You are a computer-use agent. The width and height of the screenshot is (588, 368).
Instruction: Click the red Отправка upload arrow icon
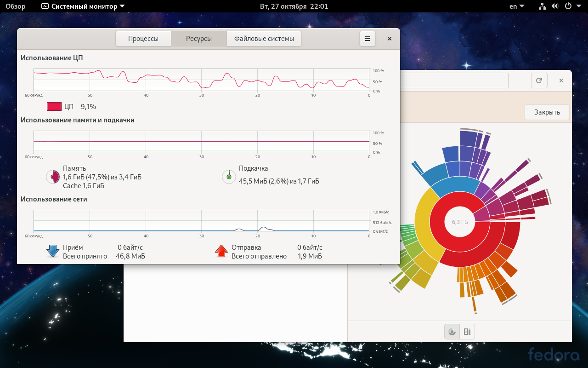pos(221,251)
